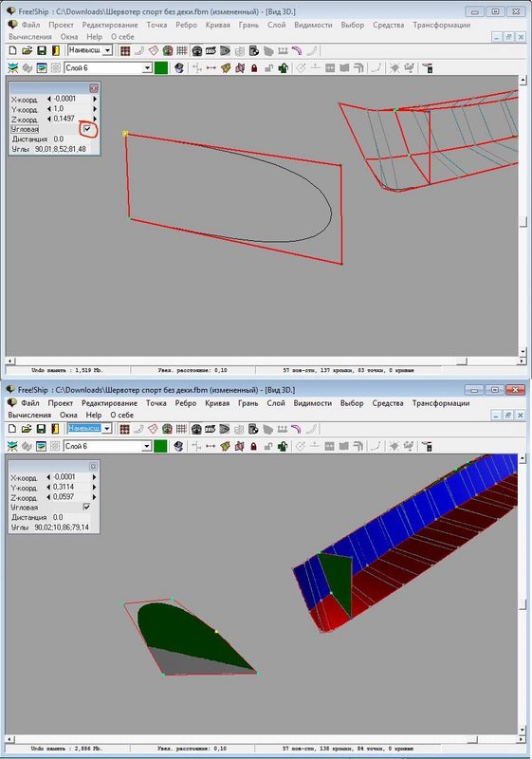The width and height of the screenshot is (532, 759).
Task: Toggle the Угловая checkbox in the bottom window's point panel
Action: click(x=86, y=507)
